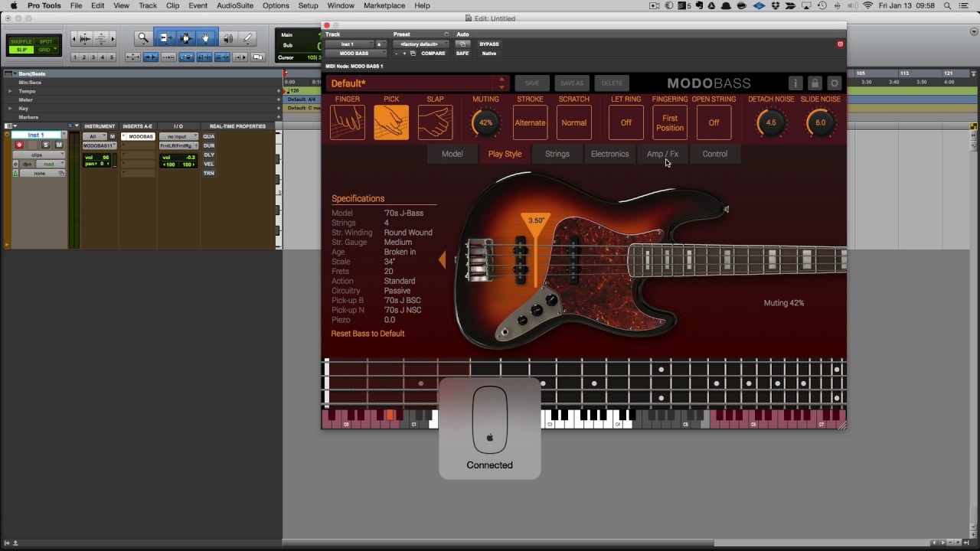Switch to the Model tab

(452, 154)
